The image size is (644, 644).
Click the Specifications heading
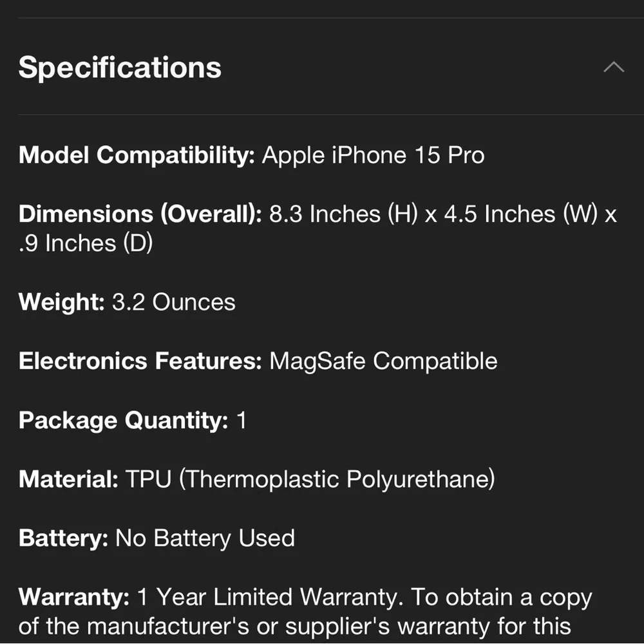point(120,68)
